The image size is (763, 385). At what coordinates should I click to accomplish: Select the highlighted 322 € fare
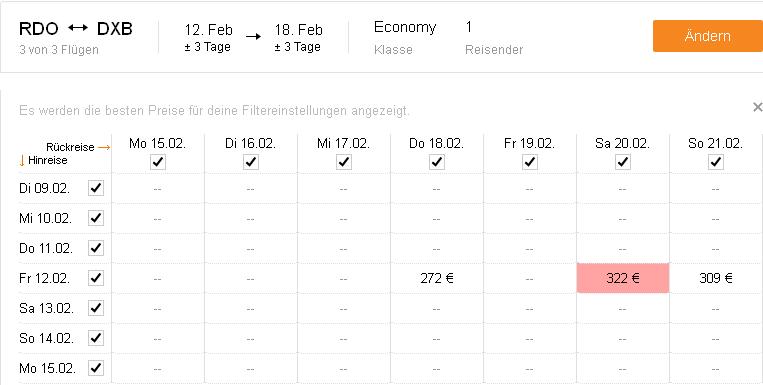click(x=623, y=278)
